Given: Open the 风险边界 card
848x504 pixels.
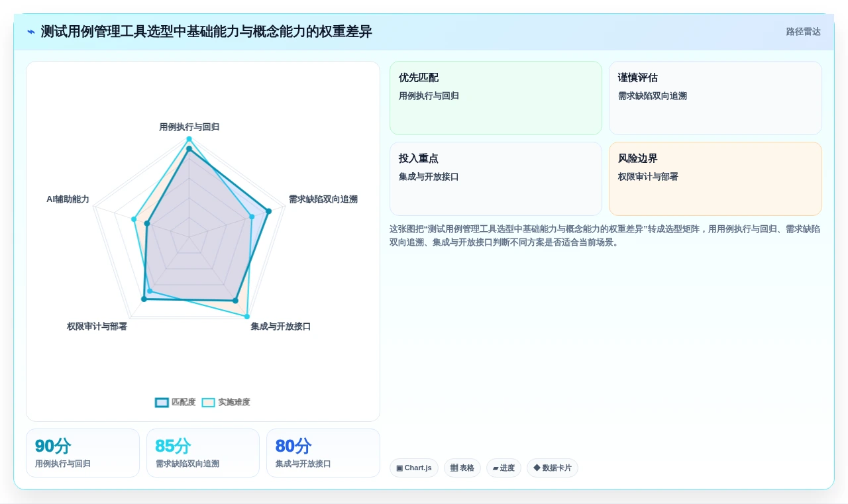Looking at the screenshot, I should click(x=715, y=179).
